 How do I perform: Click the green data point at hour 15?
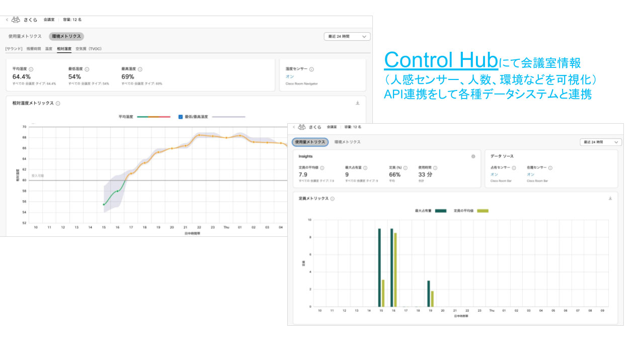pos(104,205)
